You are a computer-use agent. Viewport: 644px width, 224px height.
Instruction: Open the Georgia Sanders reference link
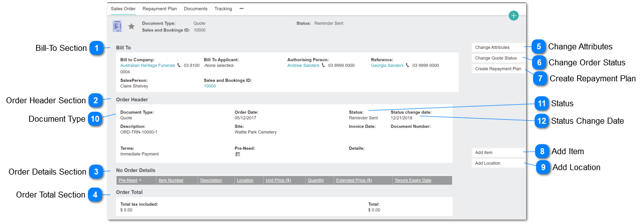click(387, 65)
